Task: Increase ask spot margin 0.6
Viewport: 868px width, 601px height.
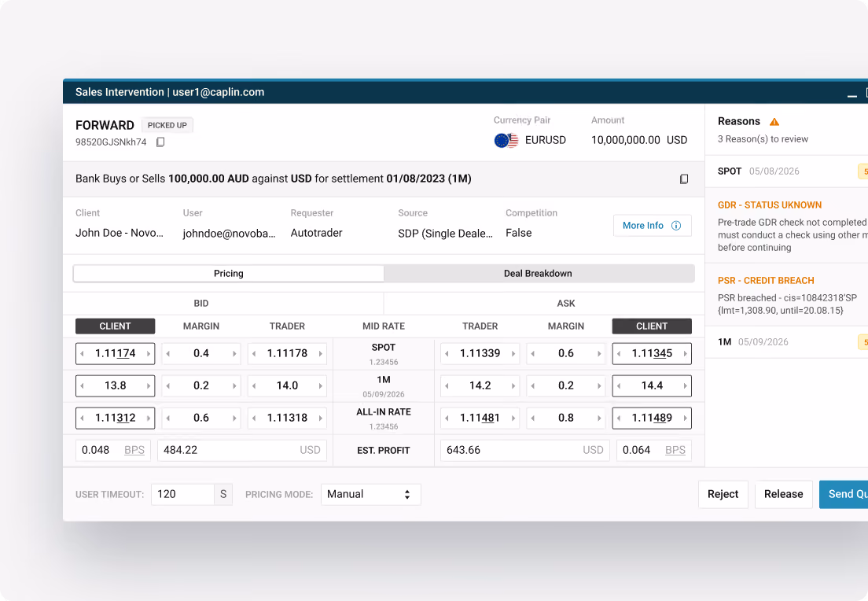Action: tap(599, 353)
